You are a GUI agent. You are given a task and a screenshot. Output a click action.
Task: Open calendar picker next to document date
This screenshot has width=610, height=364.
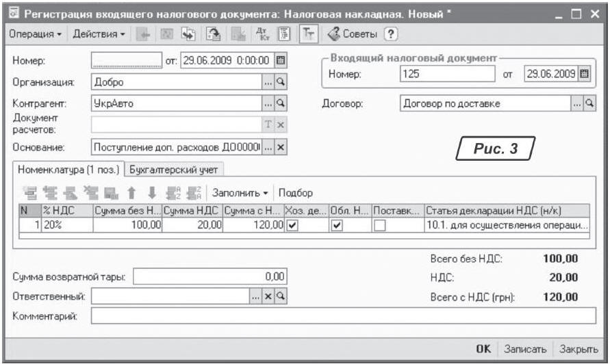click(x=279, y=61)
